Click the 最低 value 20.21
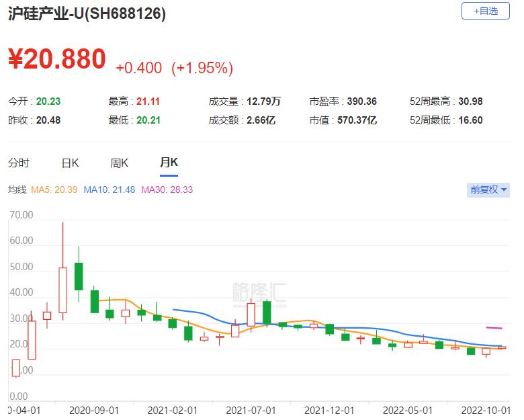 (x=148, y=120)
